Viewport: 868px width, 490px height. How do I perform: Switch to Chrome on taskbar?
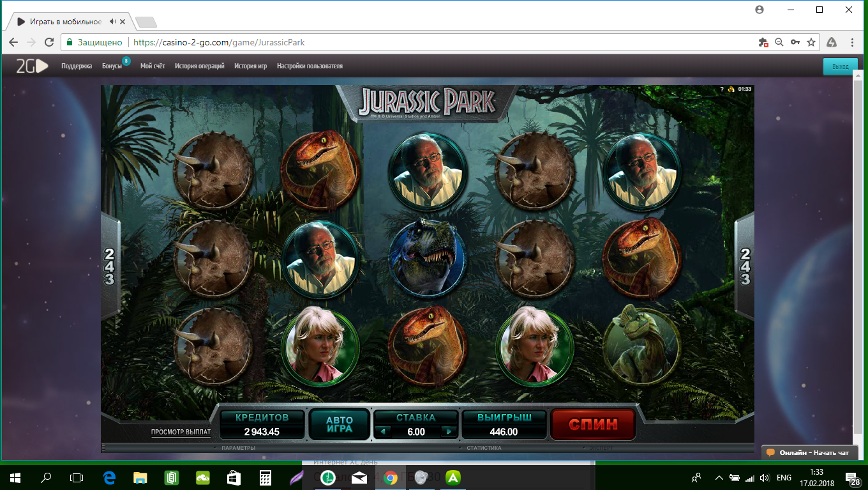point(391,477)
